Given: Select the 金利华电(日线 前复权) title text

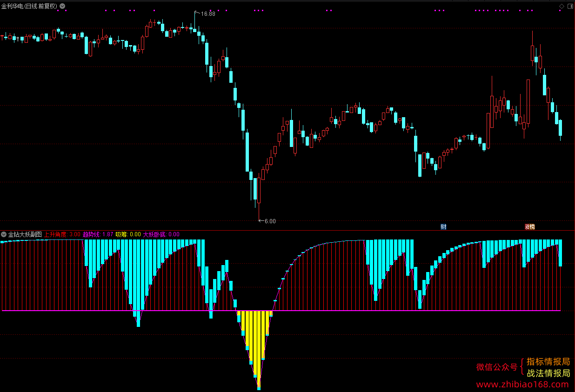Looking at the screenshot, I should pyautogui.click(x=29, y=6).
